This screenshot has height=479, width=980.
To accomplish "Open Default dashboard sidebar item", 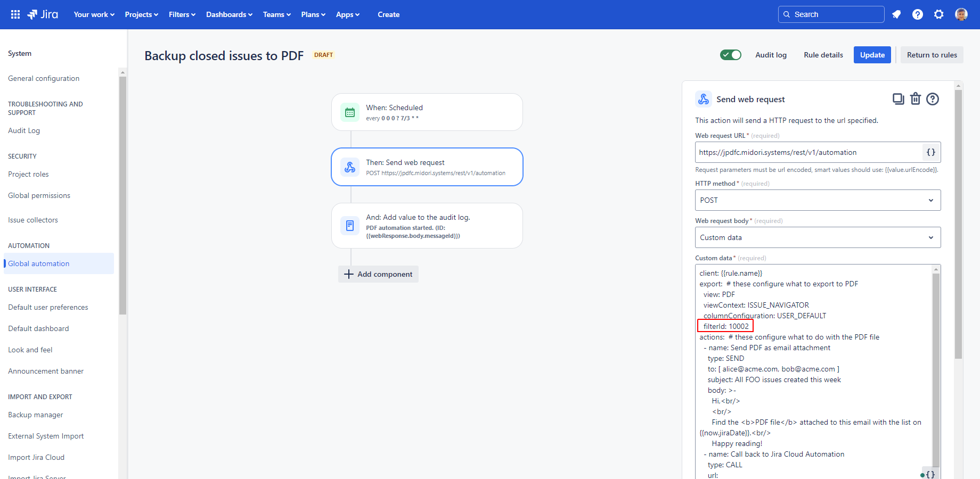I will tap(38, 328).
